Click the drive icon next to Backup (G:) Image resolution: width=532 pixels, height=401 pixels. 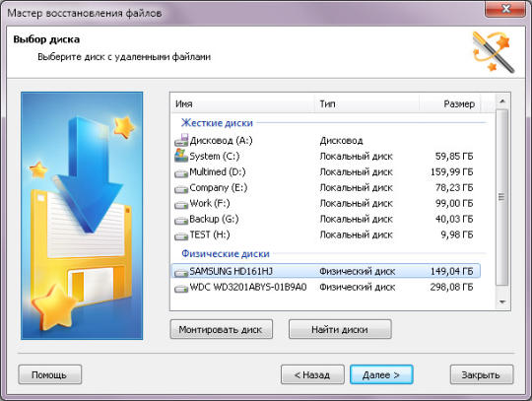coord(181,220)
